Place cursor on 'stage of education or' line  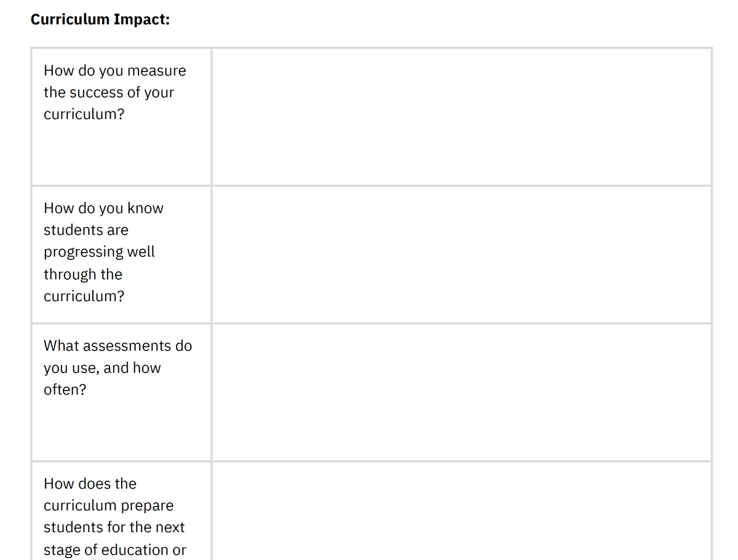(114, 550)
